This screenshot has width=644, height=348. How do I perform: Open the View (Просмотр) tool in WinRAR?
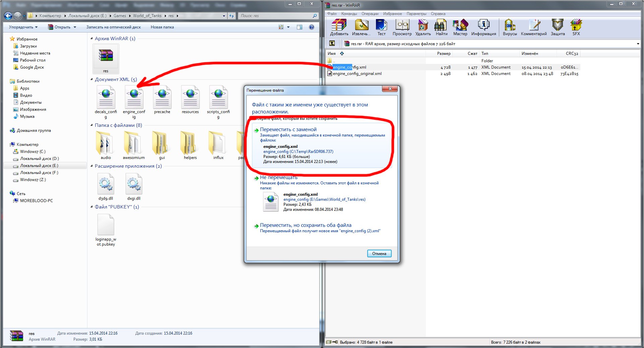(x=402, y=27)
